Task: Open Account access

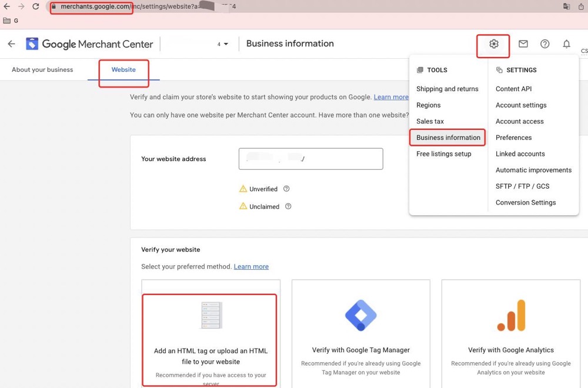Action: [x=519, y=121]
